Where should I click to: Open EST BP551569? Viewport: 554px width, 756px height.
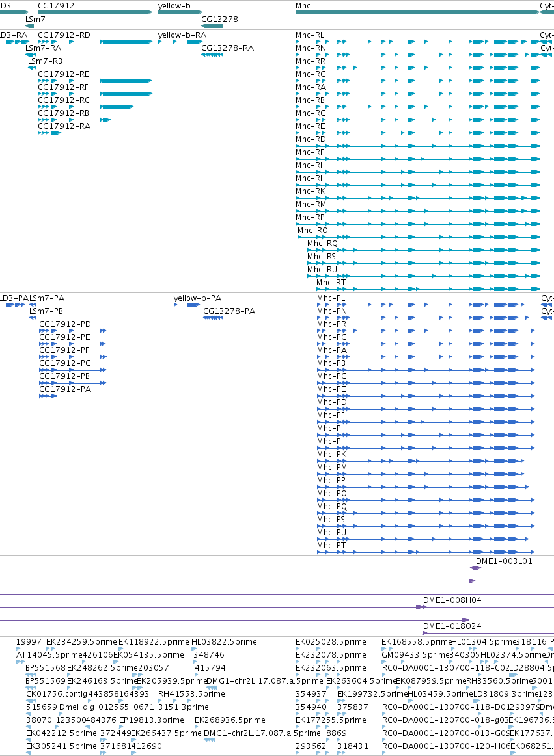tap(46, 681)
